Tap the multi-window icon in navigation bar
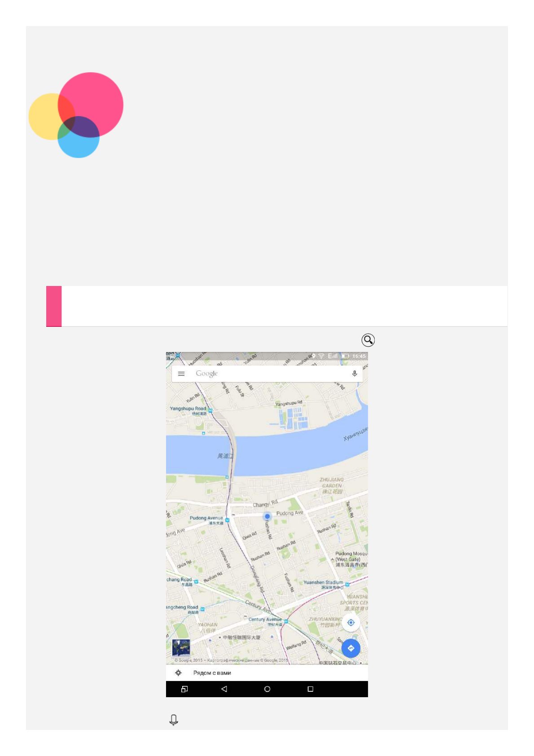This screenshot has width=534, height=756. coord(184,689)
